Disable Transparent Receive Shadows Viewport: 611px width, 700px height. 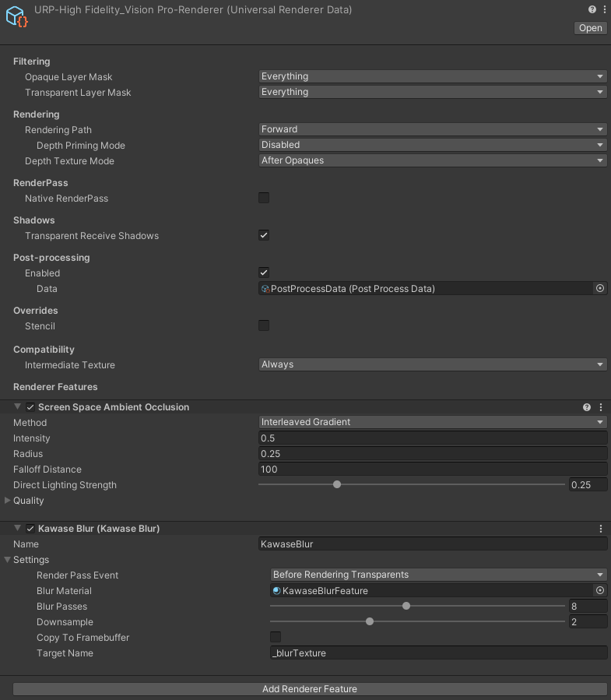(x=264, y=235)
